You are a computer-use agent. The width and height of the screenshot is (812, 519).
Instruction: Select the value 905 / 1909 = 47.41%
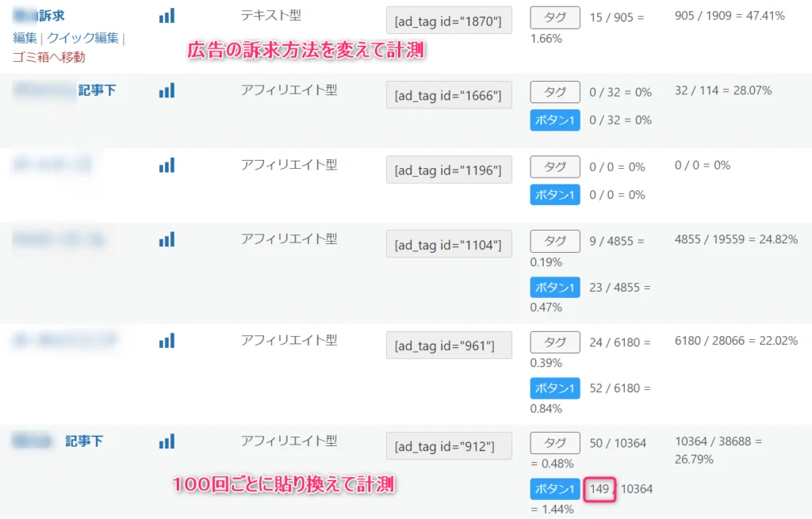coord(730,16)
